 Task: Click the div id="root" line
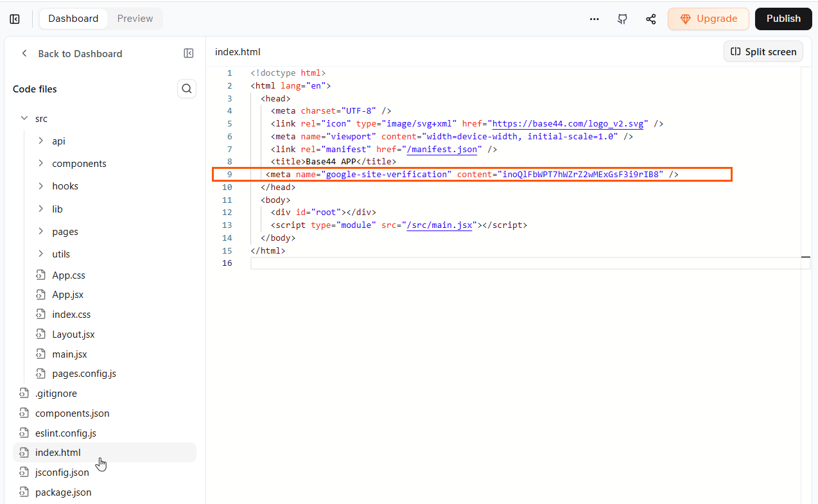323,213
